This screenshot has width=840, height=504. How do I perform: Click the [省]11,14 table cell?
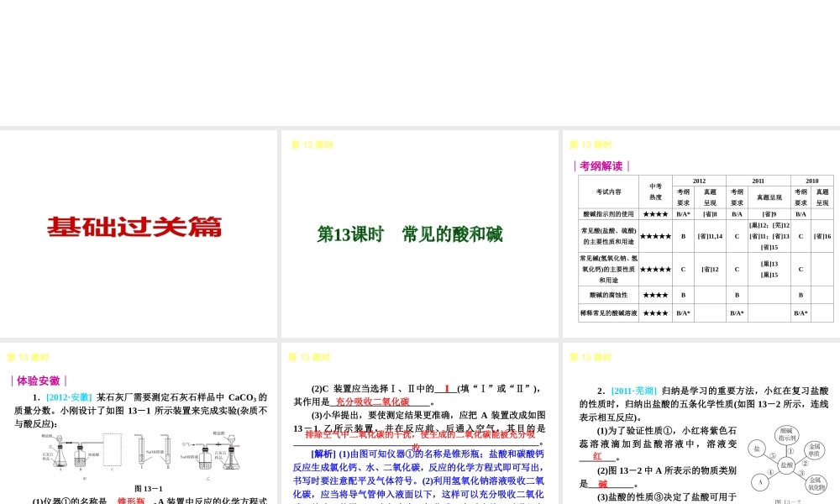[x=710, y=236]
